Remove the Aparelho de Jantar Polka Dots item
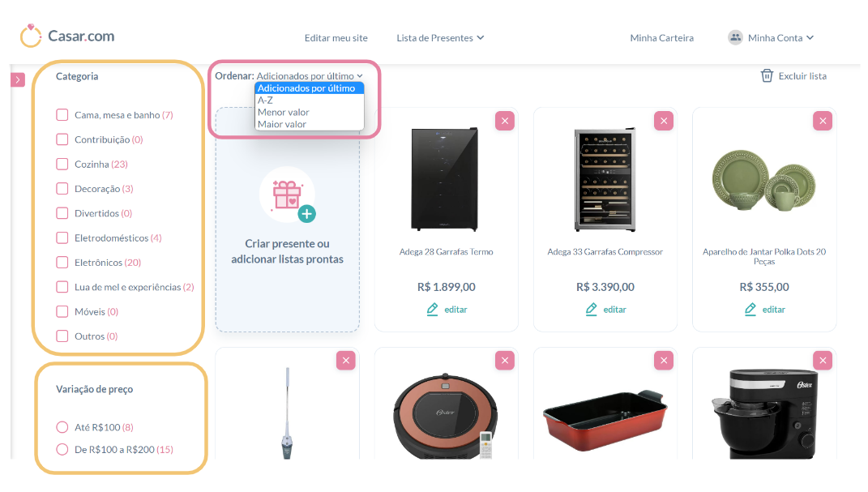This screenshot has height=492, width=868. (823, 121)
